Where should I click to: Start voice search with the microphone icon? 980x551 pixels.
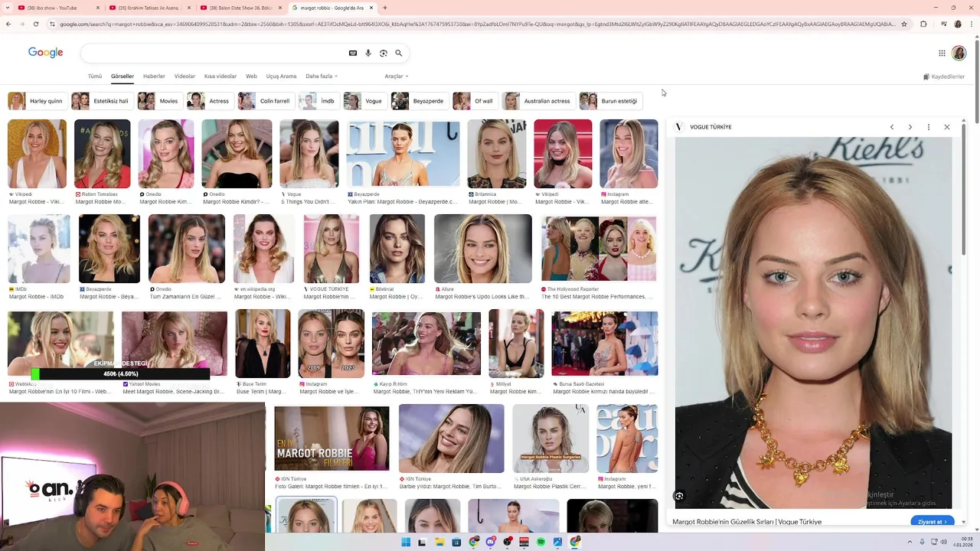click(368, 54)
